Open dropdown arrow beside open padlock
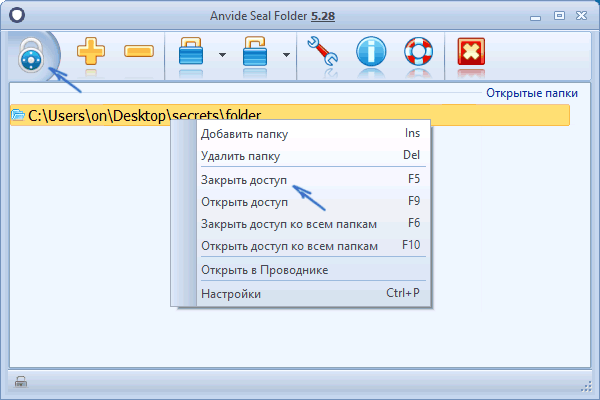Viewport: 600px width, 400px height. coord(286,55)
